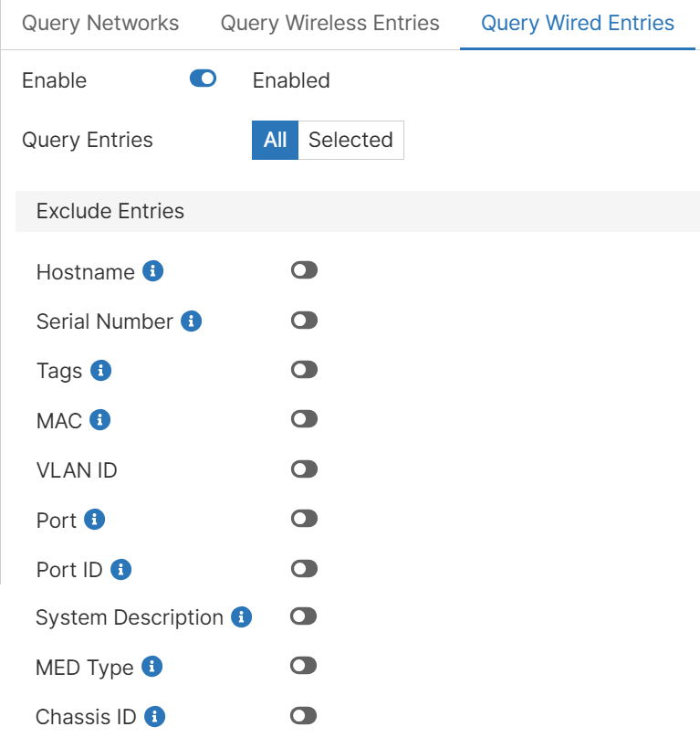Enable the Serial Number exclude switch
The height and width of the screenshot is (737, 700).
pos(304,321)
